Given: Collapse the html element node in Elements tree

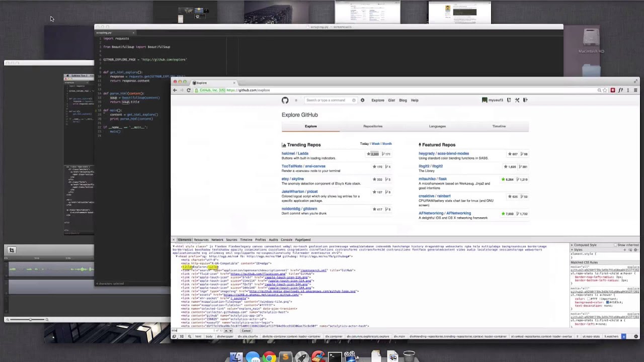Looking at the screenshot, I should 173,246.
